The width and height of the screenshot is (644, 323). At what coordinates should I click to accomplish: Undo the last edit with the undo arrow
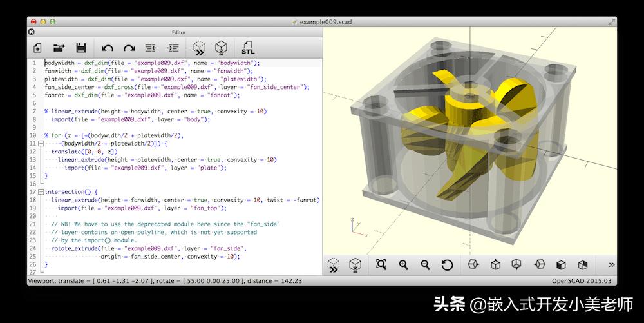pyautogui.click(x=108, y=48)
